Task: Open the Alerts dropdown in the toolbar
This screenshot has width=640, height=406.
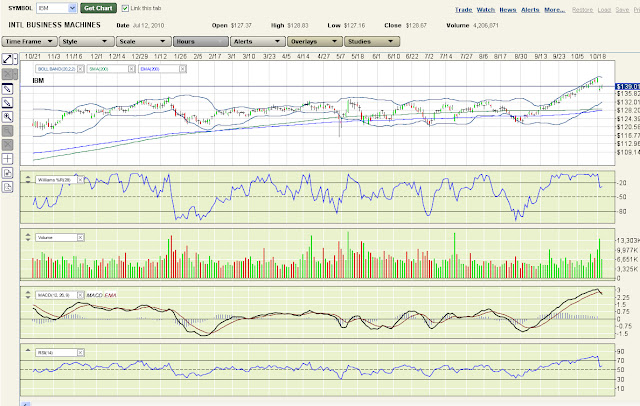Action: (x=257, y=42)
